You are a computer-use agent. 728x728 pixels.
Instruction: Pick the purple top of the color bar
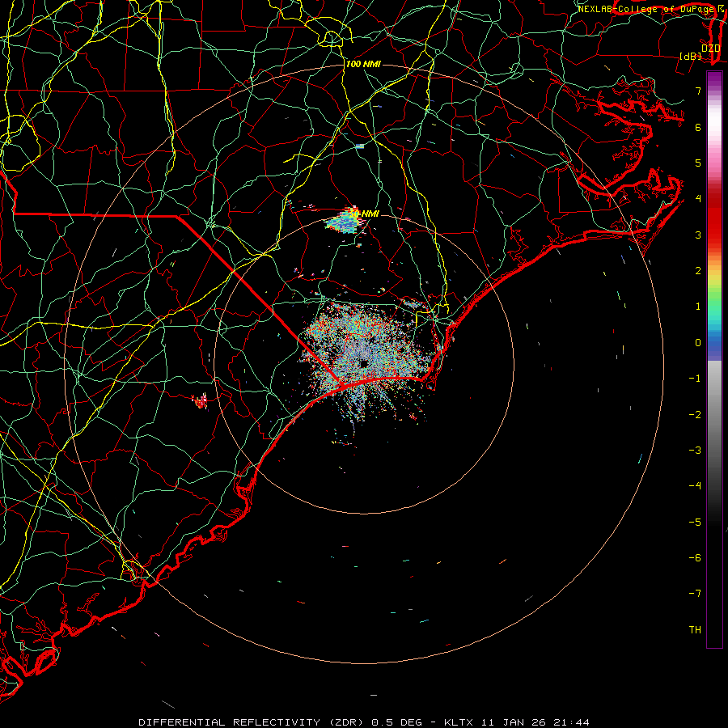pyautogui.click(x=714, y=77)
